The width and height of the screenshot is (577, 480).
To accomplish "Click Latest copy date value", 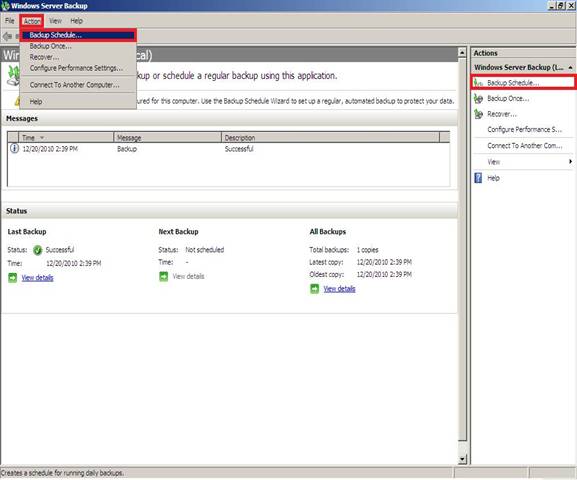I will click(x=384, y=262).
